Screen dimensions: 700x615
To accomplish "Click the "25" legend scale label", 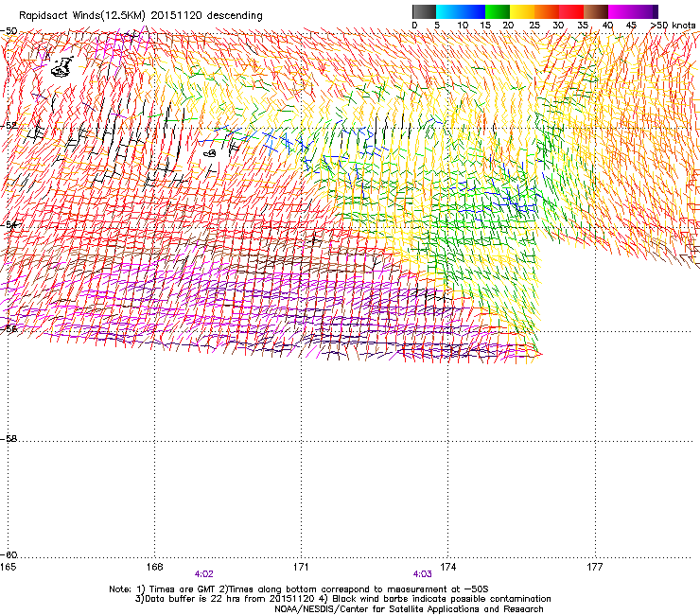I will (x=534, y=26).
